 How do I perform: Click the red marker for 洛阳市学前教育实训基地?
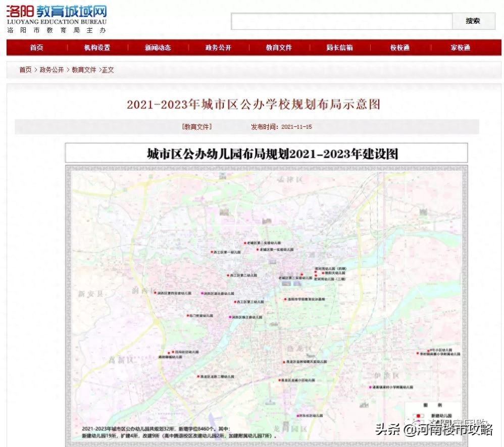[285, 300]
